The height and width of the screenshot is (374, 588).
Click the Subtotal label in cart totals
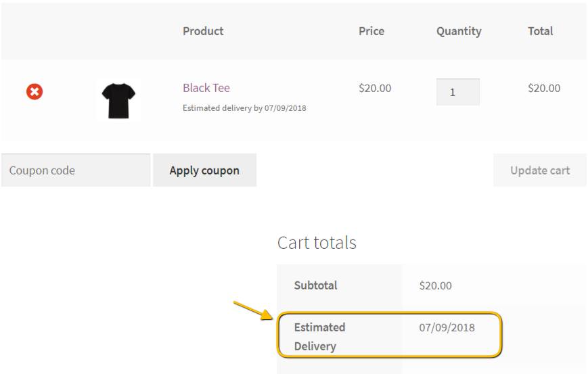click(x=315, y=285)
